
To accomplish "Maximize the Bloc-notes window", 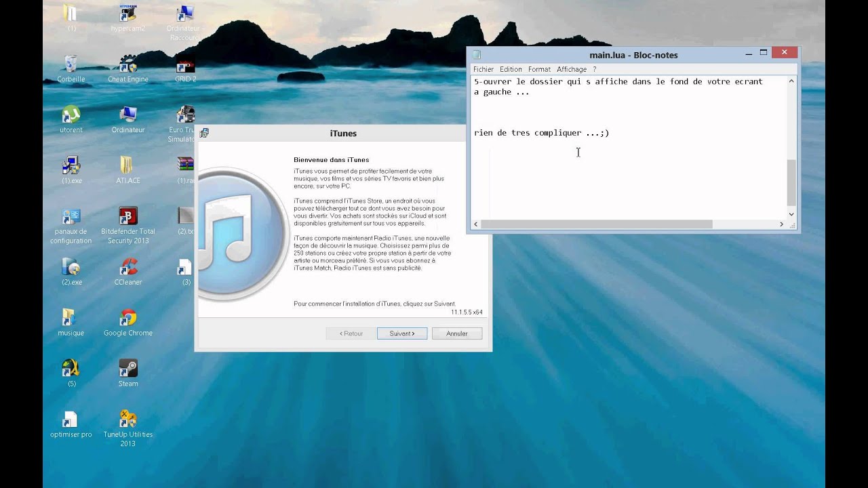I will 764,54.
